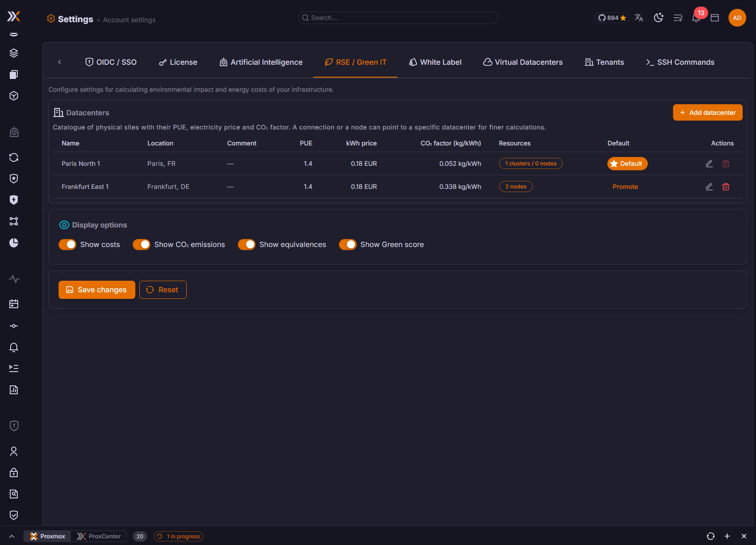Click the 'Paris North 1' name cell

coord(81,164)
